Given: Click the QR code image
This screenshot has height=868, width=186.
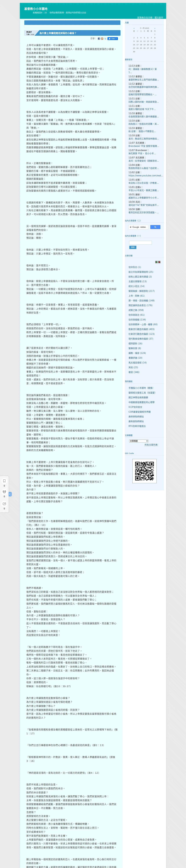Looking at the screenshot, I should (x=144, y=471).
